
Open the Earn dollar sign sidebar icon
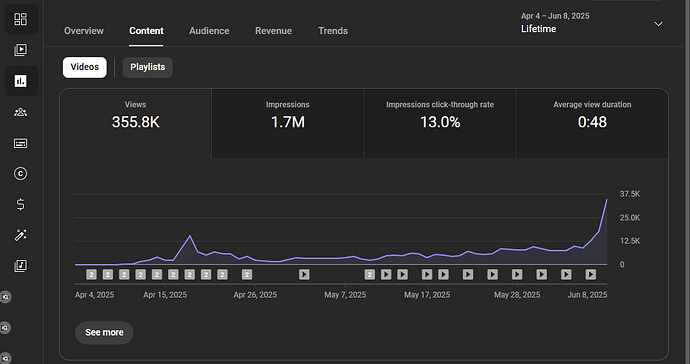point(21,204)
